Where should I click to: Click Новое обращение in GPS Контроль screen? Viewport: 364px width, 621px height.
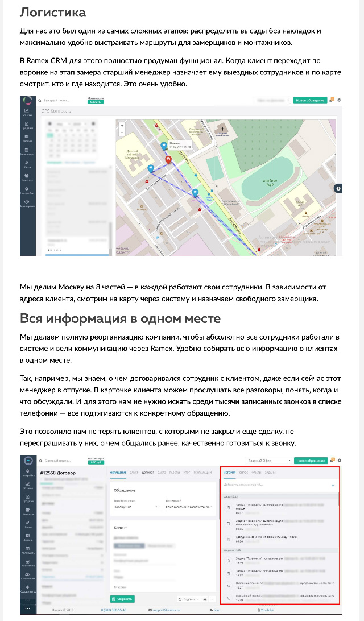click(310, 101)
